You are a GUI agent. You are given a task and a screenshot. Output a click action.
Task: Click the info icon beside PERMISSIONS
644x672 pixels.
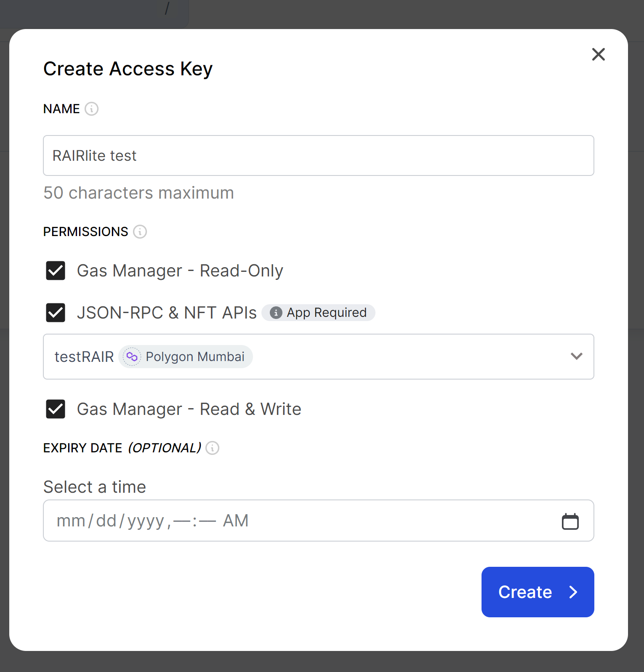[140, 232]
